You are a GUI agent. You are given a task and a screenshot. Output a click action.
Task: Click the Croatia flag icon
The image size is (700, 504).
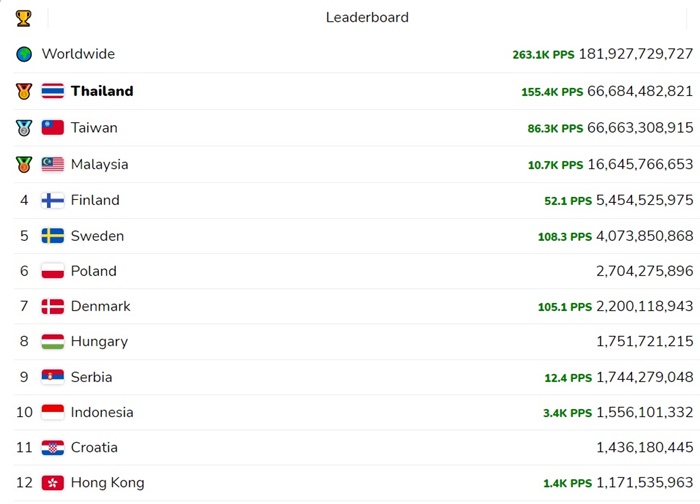click(53, 448)
